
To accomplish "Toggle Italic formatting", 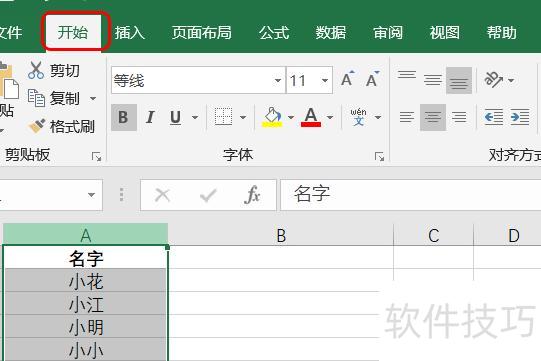I will 150,117.
